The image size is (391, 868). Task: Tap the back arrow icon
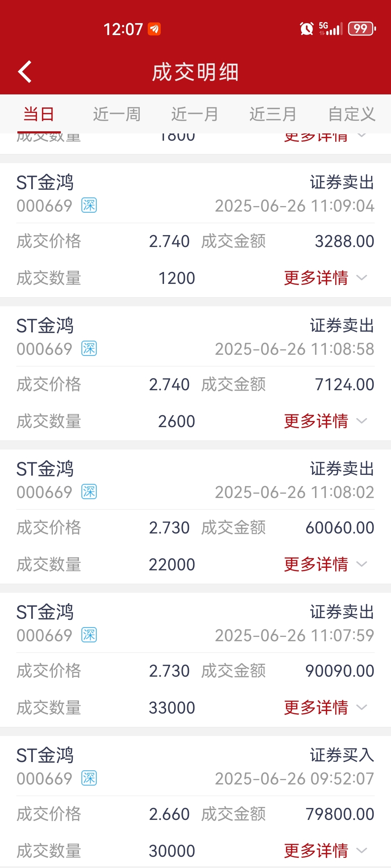(25, 72)
